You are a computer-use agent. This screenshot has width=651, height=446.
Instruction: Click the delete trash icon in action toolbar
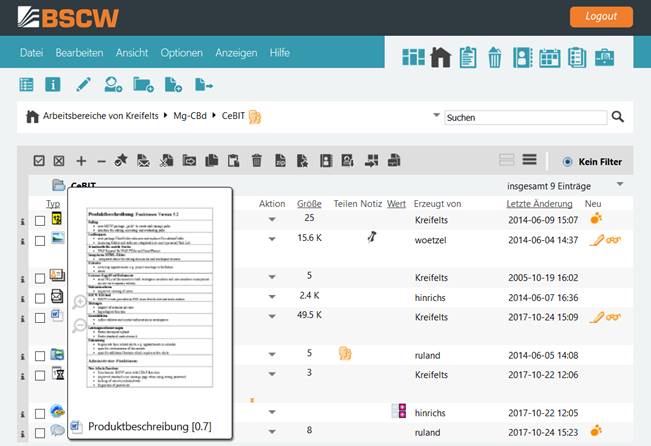tap(256, 160)
